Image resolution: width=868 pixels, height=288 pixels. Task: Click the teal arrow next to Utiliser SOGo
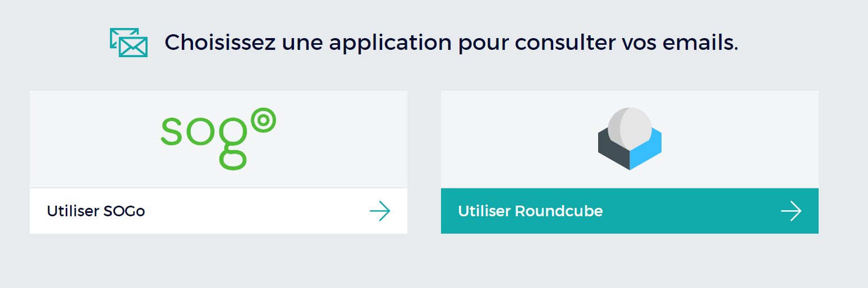pyautogui.click(x=380, y=211)
